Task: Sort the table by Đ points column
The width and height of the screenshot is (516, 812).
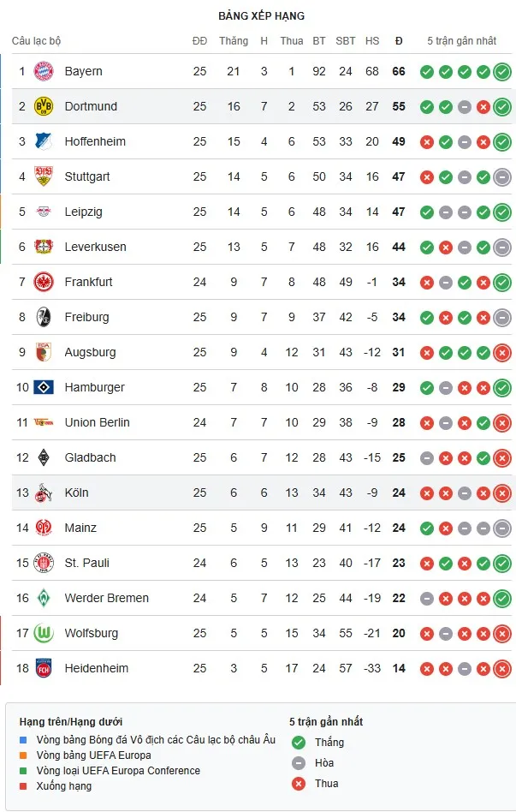Action: (x=398, y=40)
